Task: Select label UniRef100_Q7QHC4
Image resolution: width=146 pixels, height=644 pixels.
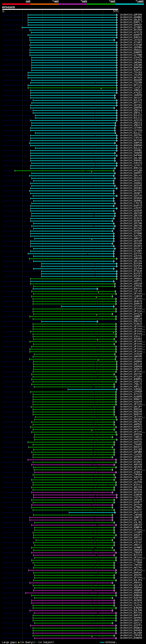Action: point(131,472)
